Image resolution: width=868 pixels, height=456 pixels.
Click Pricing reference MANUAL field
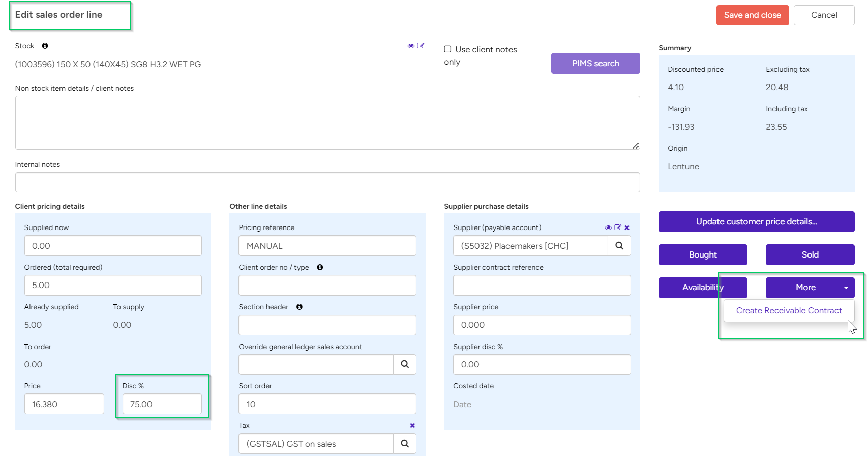tap(327, 246)
